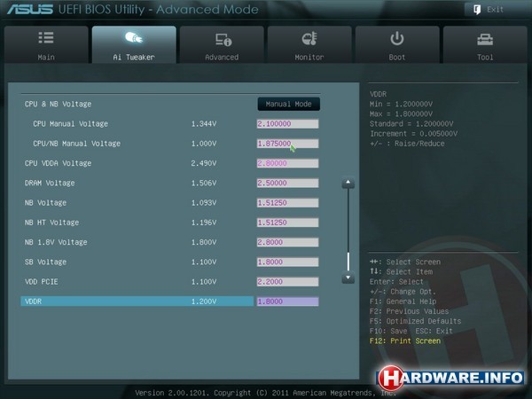Viewport: 532px width, 399px height.
Task: Edit the NB 1.8V Voltage field
Action: point(287,242)
